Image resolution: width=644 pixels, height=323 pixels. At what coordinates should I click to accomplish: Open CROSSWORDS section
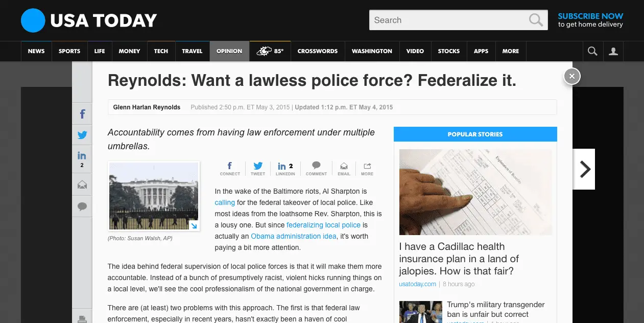318,51
